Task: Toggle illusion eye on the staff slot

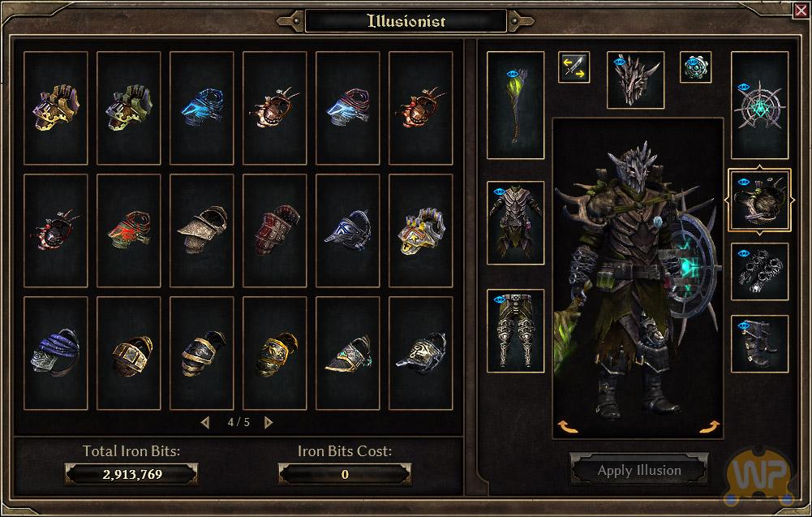Action: pos(513,74)
